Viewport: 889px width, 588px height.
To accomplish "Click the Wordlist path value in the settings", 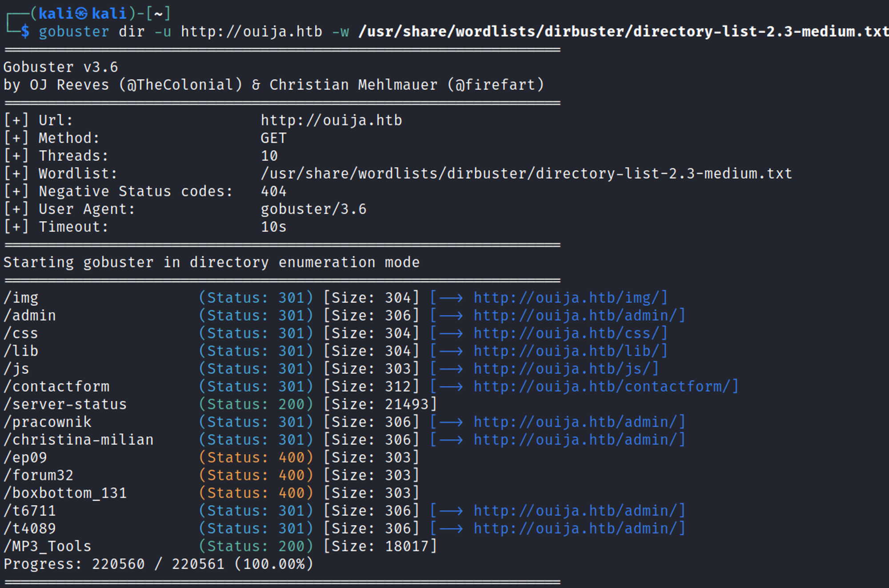I will click(x=526, y=173).
